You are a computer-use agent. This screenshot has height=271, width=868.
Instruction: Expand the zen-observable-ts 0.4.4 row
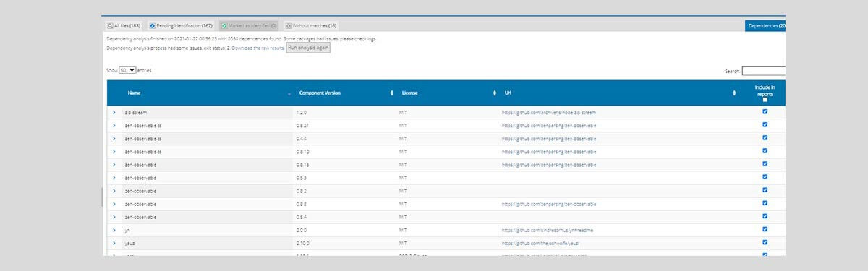pos(114,138)
